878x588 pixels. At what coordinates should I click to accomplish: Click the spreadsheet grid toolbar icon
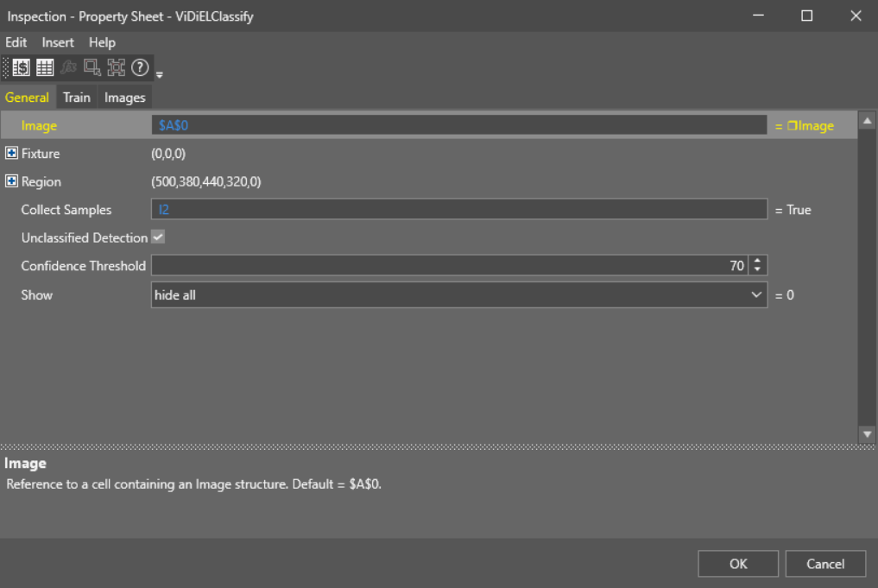(45, 68)
